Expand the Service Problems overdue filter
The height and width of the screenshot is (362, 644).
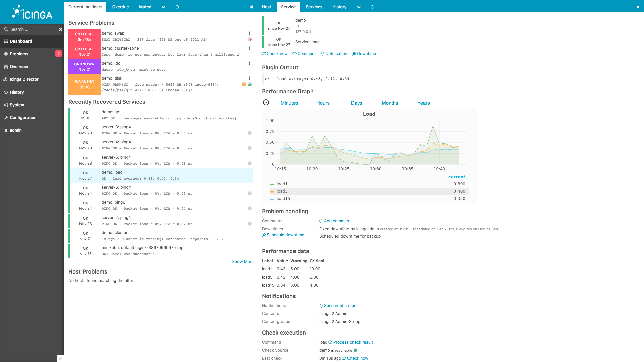(163, 7)
